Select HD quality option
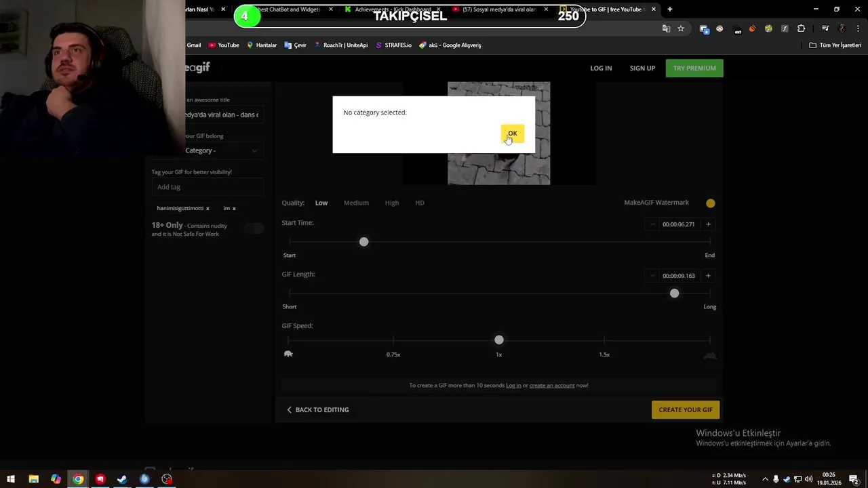This screenshot has width=868, height=488. pos(420,203)
